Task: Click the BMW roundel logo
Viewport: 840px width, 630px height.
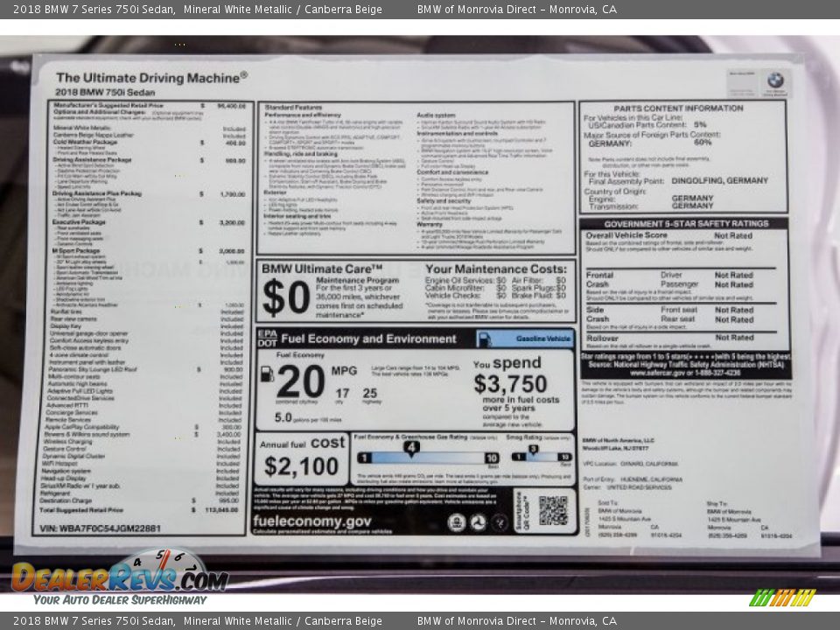Action: (x=777, y=80)
